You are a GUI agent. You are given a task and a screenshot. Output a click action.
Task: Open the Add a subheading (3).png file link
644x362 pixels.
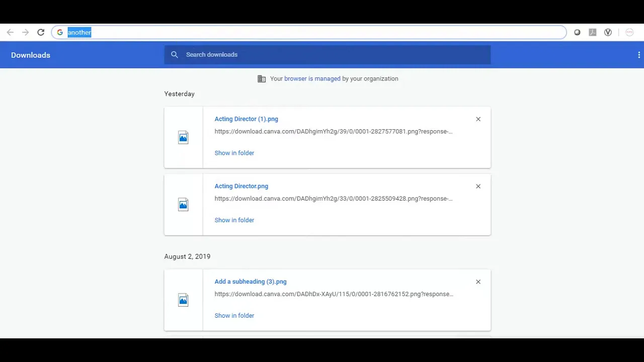coord(251,282)
